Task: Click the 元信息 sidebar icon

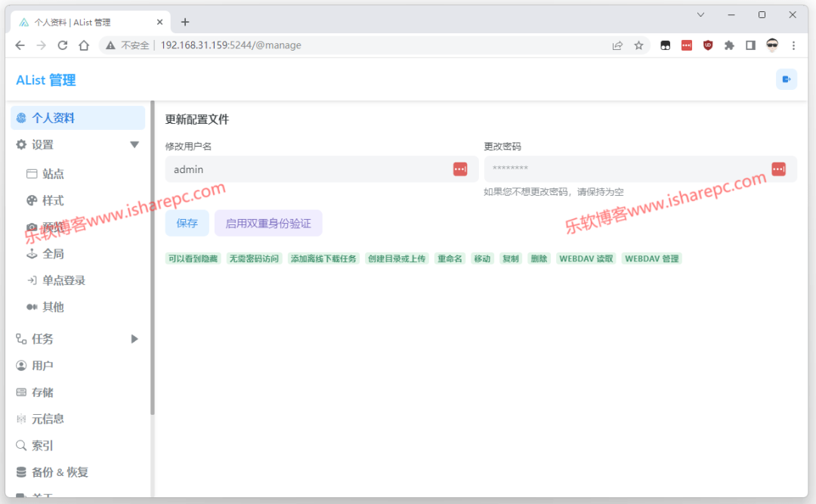Action: tap(21, 419)
